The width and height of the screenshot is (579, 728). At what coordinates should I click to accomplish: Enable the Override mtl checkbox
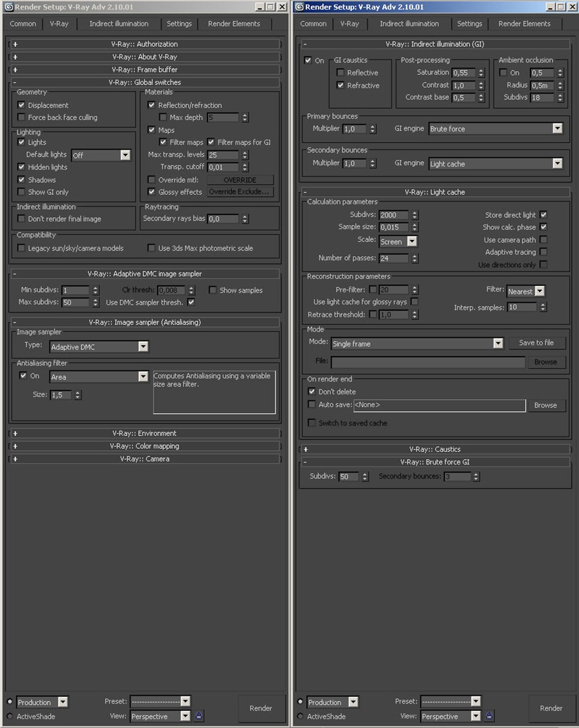point(152,179)
